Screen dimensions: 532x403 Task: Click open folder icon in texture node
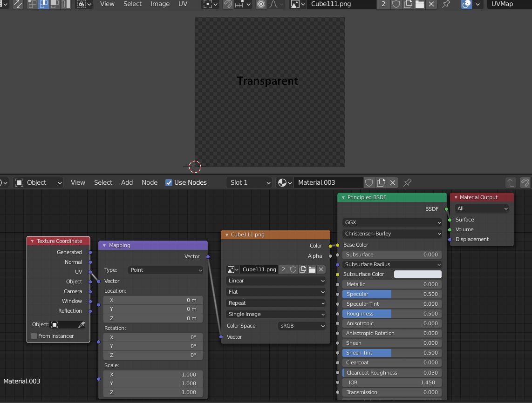(312, 269)
